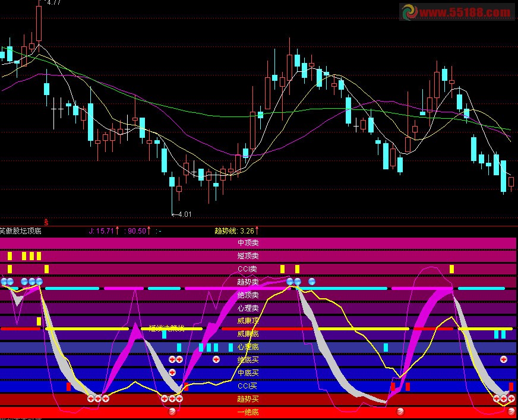Click the red up arrow after J: 15.71
The height and width of the screenshot is (420, 518).
(117, 230)
